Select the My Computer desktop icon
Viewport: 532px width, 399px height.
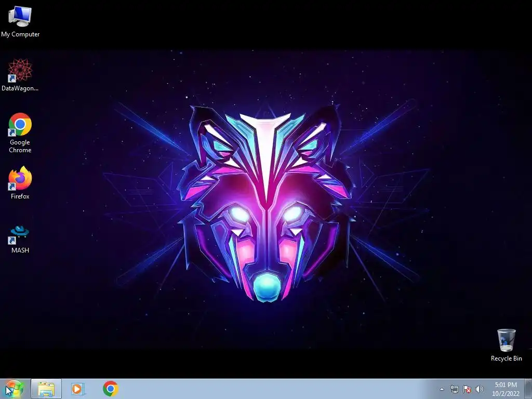pos(20,22)
